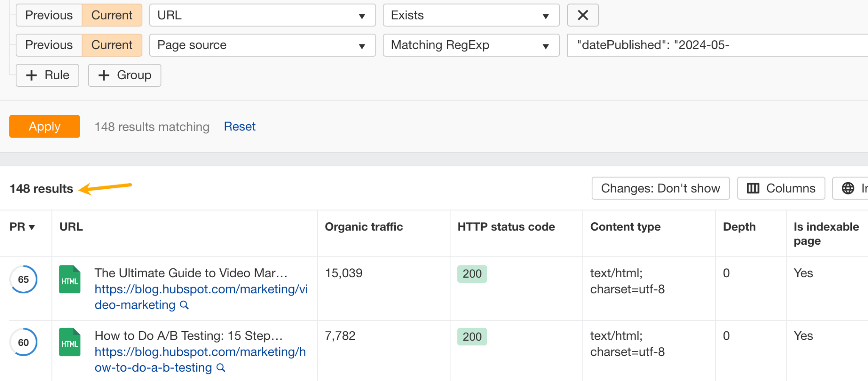
Task: Open the Page source field dropdown
Action: click(x=262, y=45)
